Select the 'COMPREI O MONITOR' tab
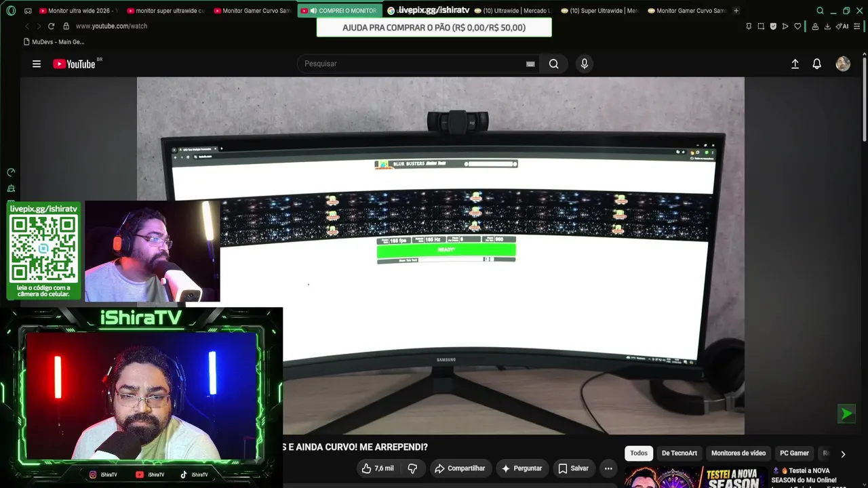This screenshot has height=488, width=868. click(x=339, y=11)
